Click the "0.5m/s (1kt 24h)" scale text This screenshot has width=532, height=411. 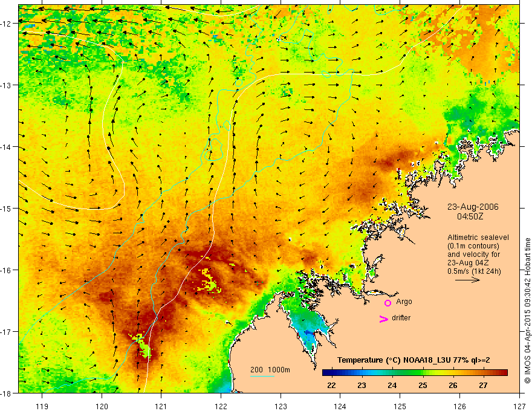(x=475, y=271)
